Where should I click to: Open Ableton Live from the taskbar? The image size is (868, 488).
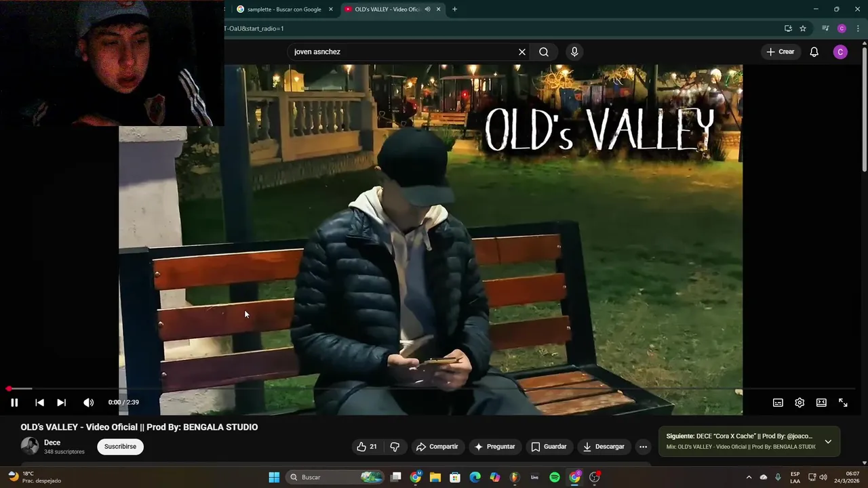[x=534, y=477]
